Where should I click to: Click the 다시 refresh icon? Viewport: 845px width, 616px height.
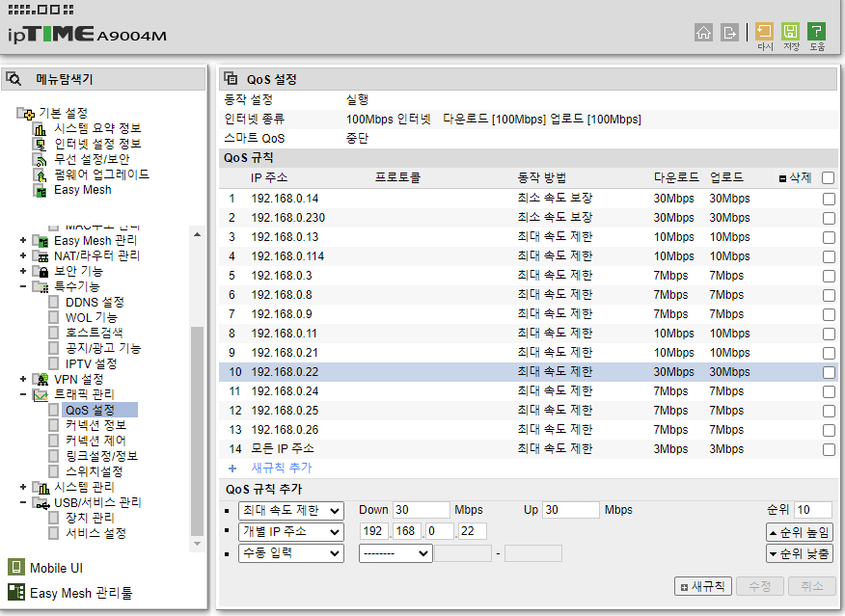pos(764,31)
